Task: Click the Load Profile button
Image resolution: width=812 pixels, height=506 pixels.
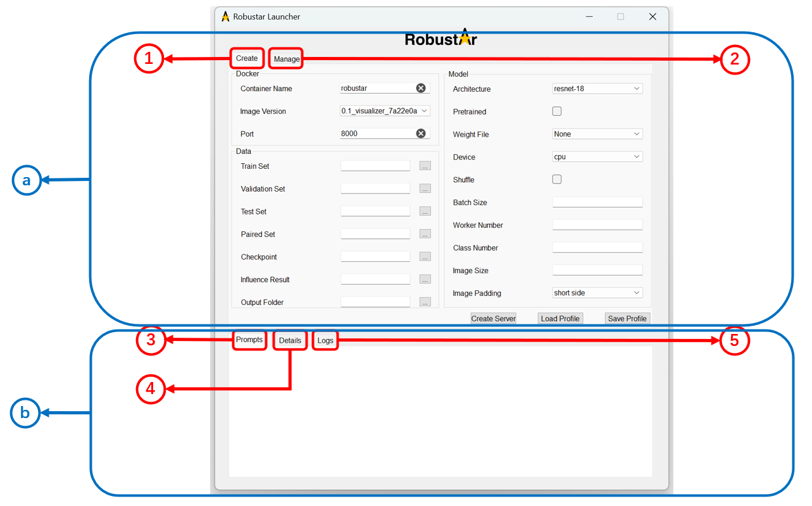Action: 560,318
